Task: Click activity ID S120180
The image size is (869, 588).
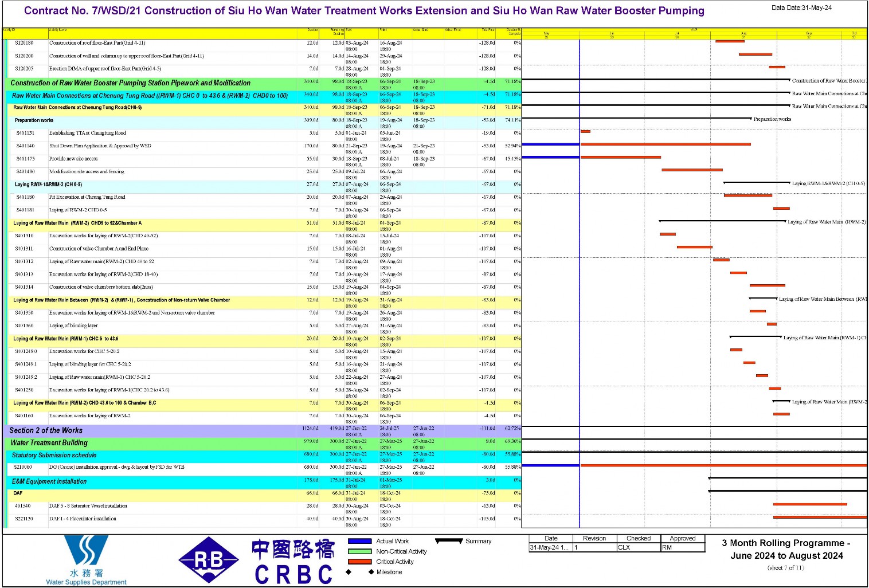Action: point(24,43)
